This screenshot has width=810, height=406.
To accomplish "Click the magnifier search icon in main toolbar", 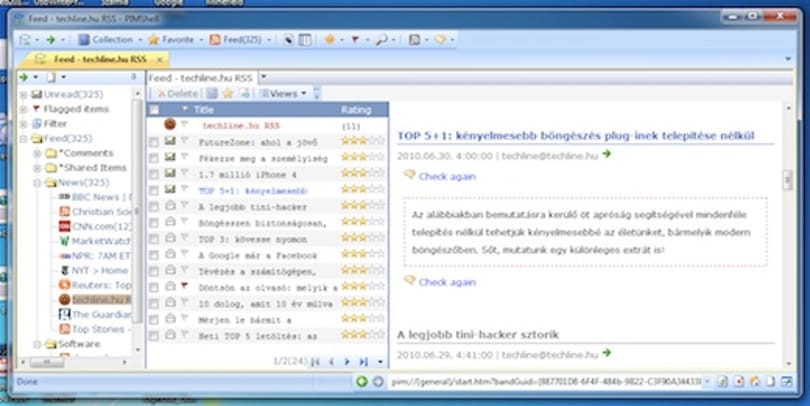I will (x=381, y=40).
